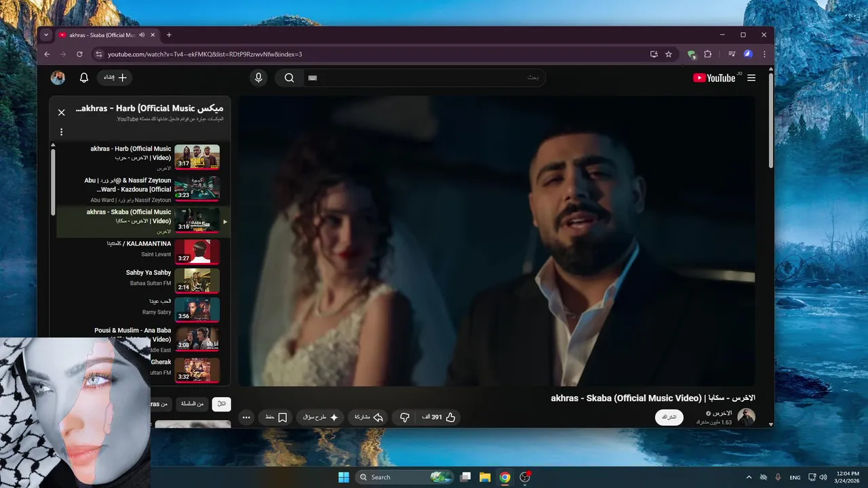Screen dimensions: 868x488
Task: Play Abu Ward Kazdoura thumbnail in playlist
Action: pyautogui.click(x=197, y=189)
